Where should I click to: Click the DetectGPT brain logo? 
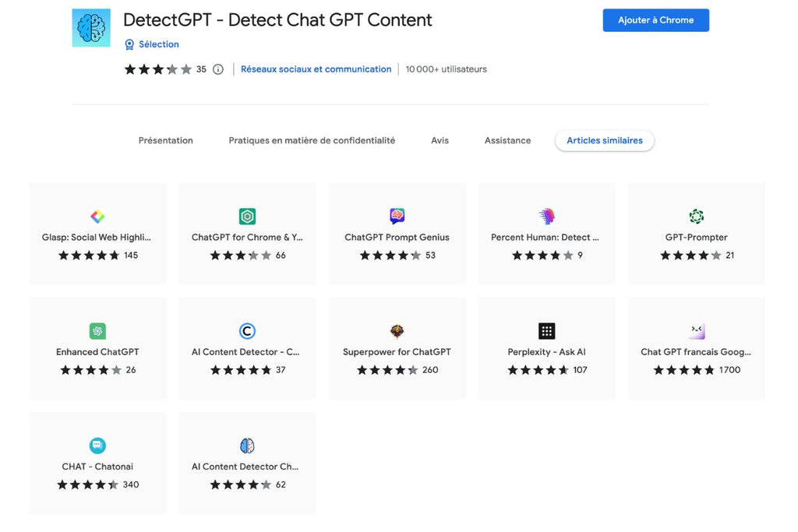[90, 26]
